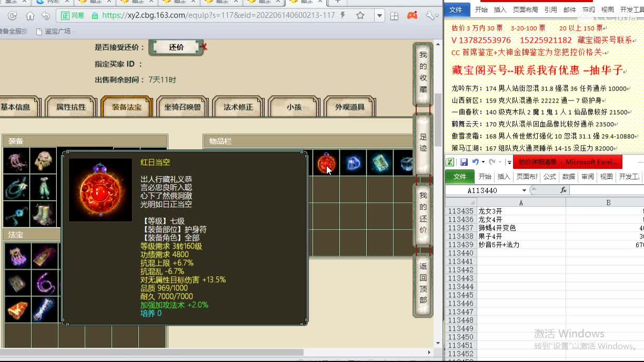
Task: Click Excel save icon
Action: pyautogui.click(x=464, y=162)
